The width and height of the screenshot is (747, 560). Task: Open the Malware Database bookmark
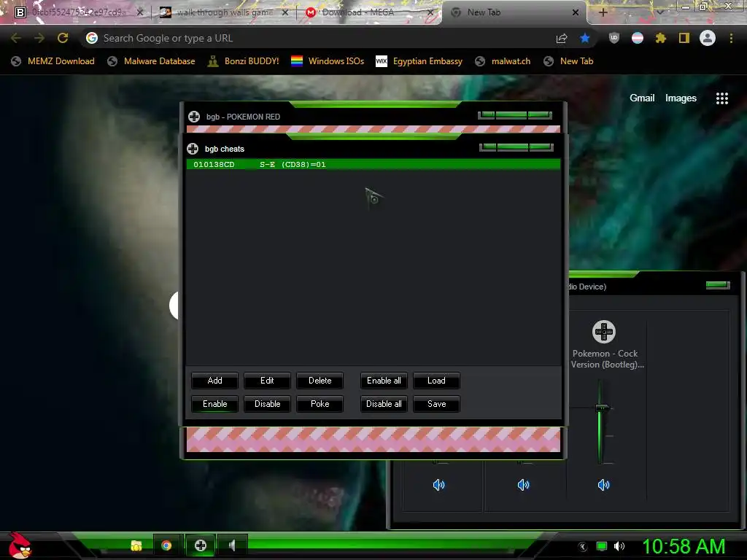point(151,61)
